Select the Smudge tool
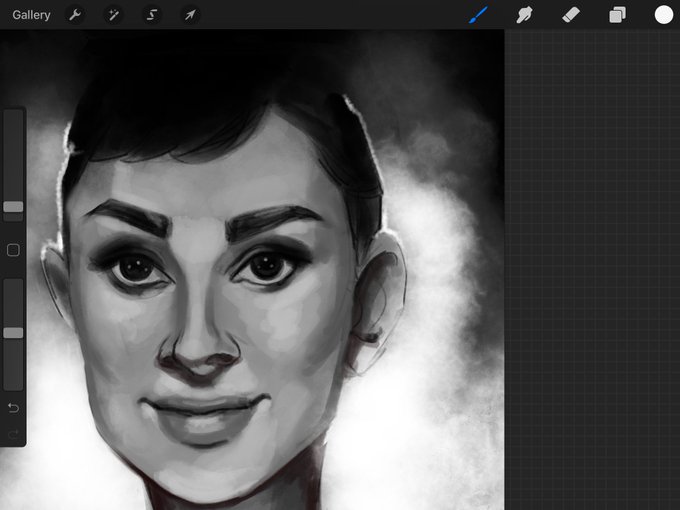 524,15
